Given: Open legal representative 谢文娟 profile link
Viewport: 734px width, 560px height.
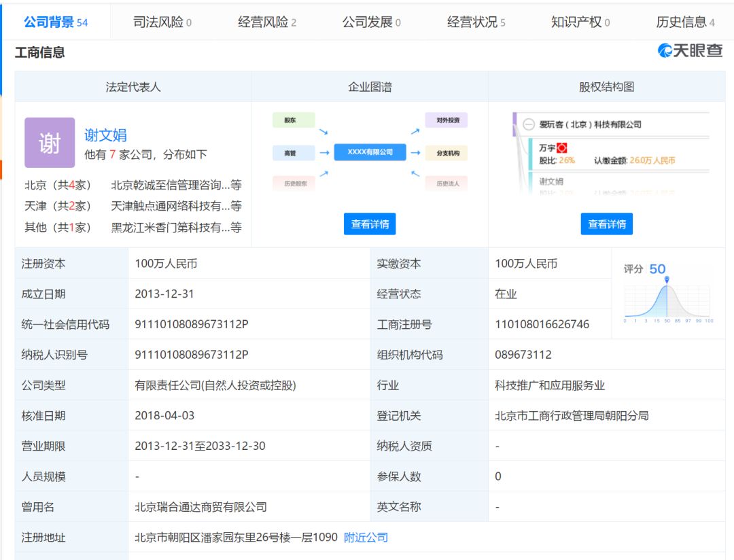Looking at the screenshot, I should point(105,135).
